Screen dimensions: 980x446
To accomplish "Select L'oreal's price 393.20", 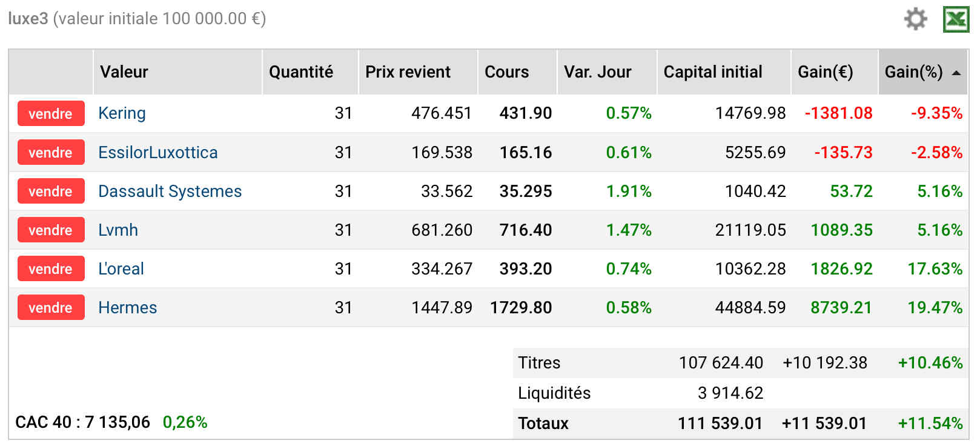I will click(525, 268).
